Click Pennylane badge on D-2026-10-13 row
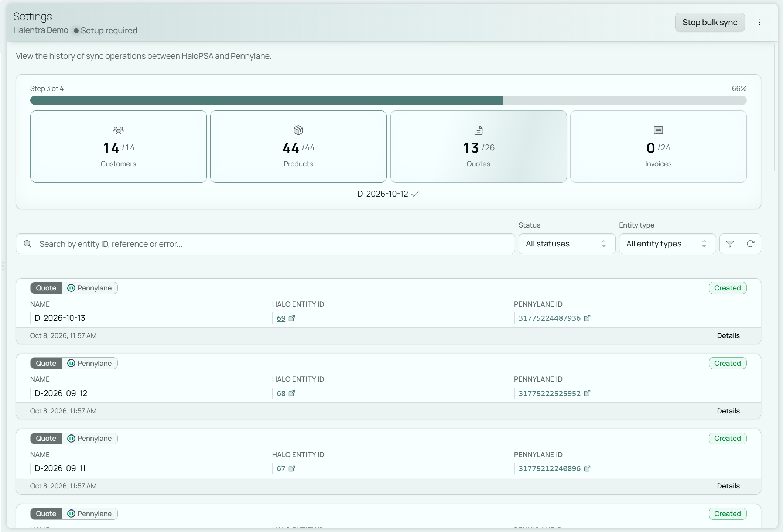783x532 pixels. tap(89, 288)
